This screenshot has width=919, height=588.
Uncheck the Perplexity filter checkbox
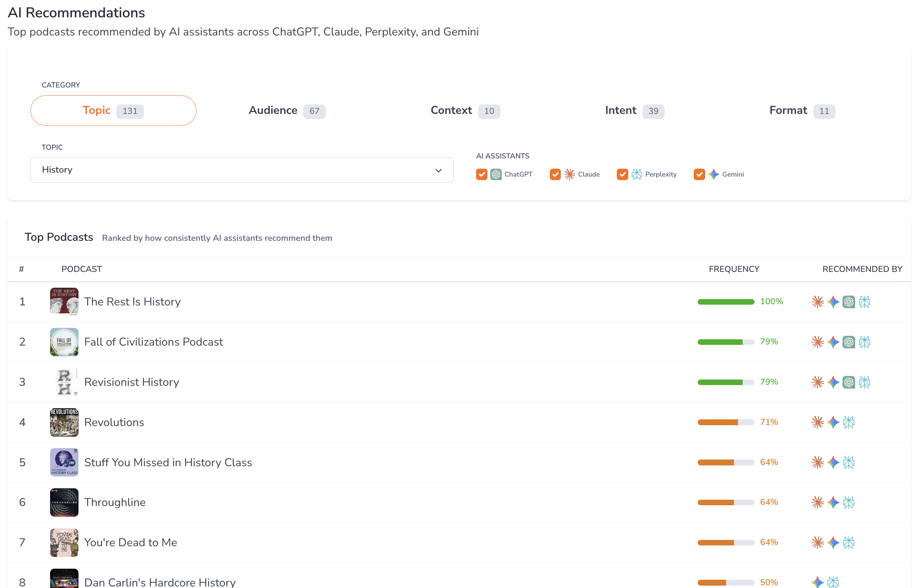tap(622, 174)
